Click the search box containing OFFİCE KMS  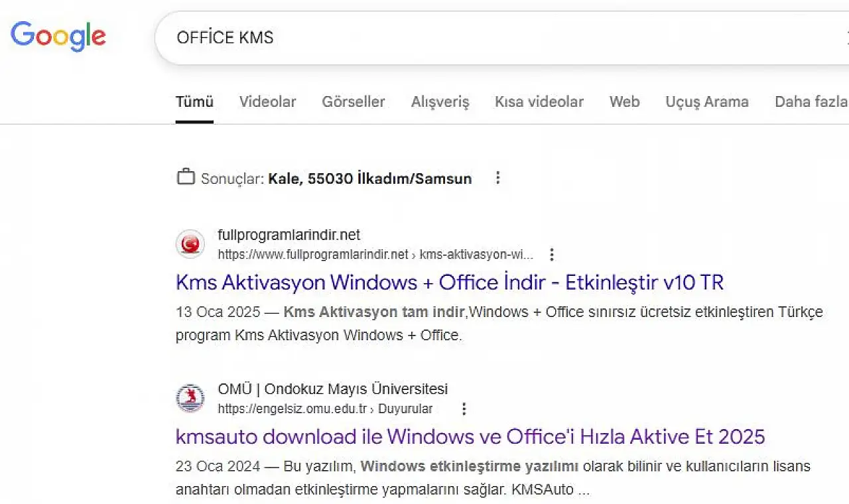click(x=464, y=38)
